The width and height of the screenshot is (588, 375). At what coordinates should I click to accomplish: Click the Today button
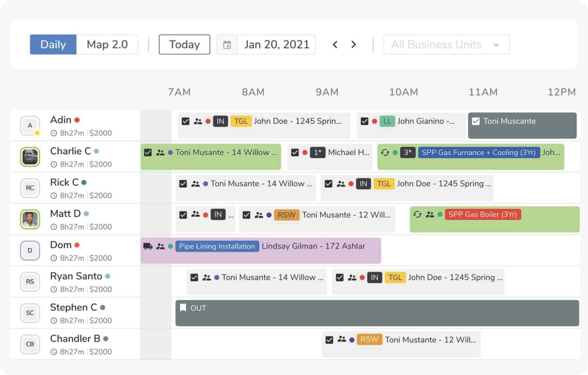click(184, 44)
